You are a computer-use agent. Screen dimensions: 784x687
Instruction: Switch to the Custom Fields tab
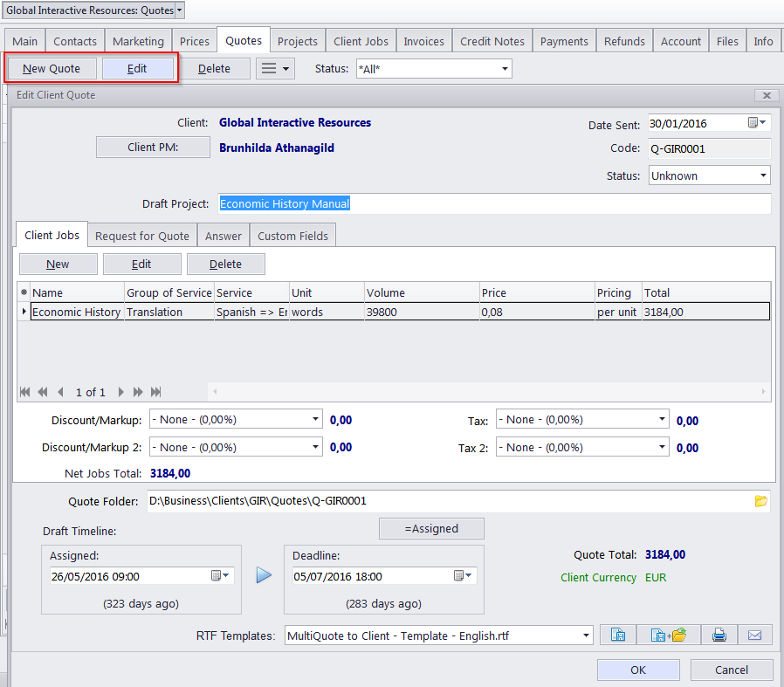(x=292, y=236)
